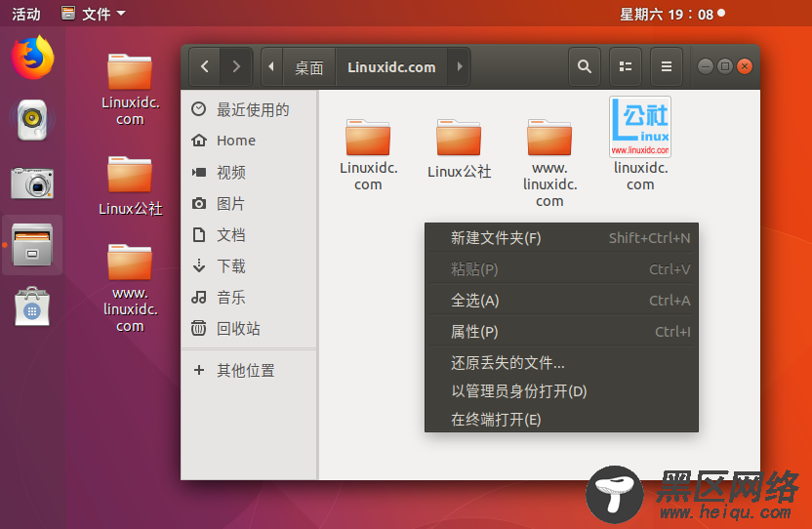Click the Files cabinet icon in dock
This screenshot has height=529, width=812.
tap(32, 245)
